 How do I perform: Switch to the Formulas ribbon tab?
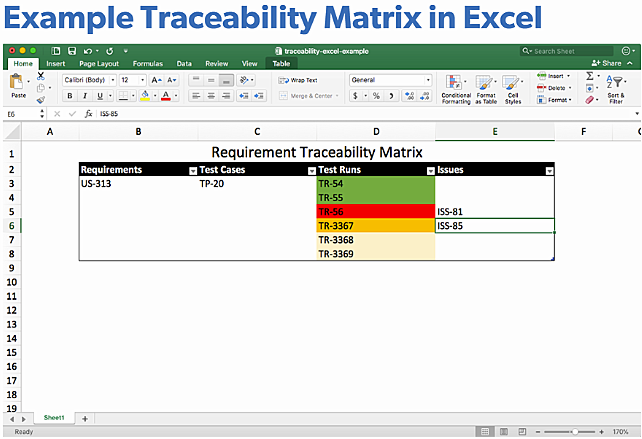tap(147, 63)
